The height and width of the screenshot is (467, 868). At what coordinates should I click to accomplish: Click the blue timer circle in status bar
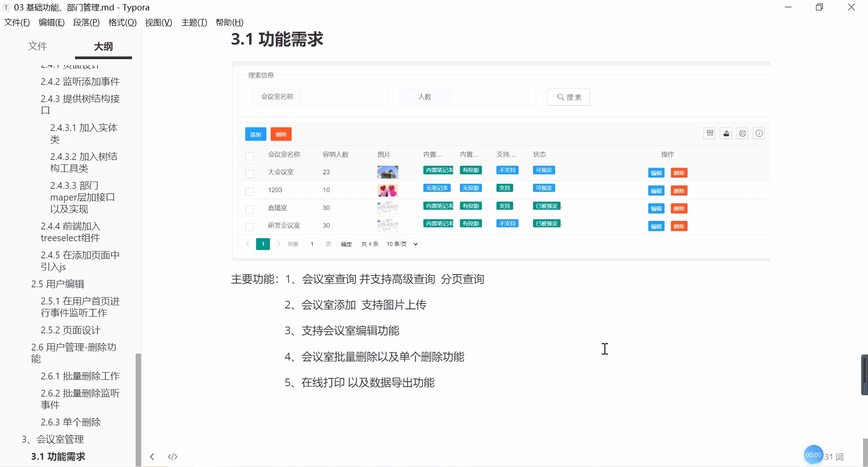pyautogui.click(x=812, y=455)
